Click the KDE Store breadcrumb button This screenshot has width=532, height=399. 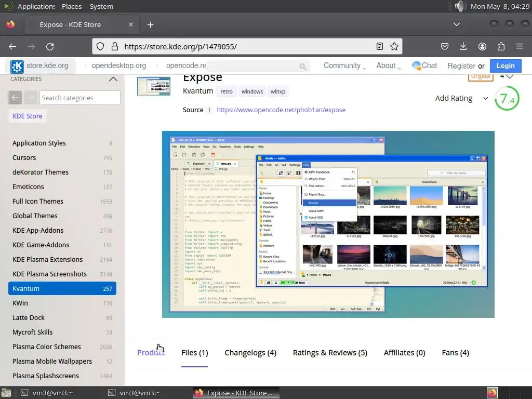tap(28, 116)
